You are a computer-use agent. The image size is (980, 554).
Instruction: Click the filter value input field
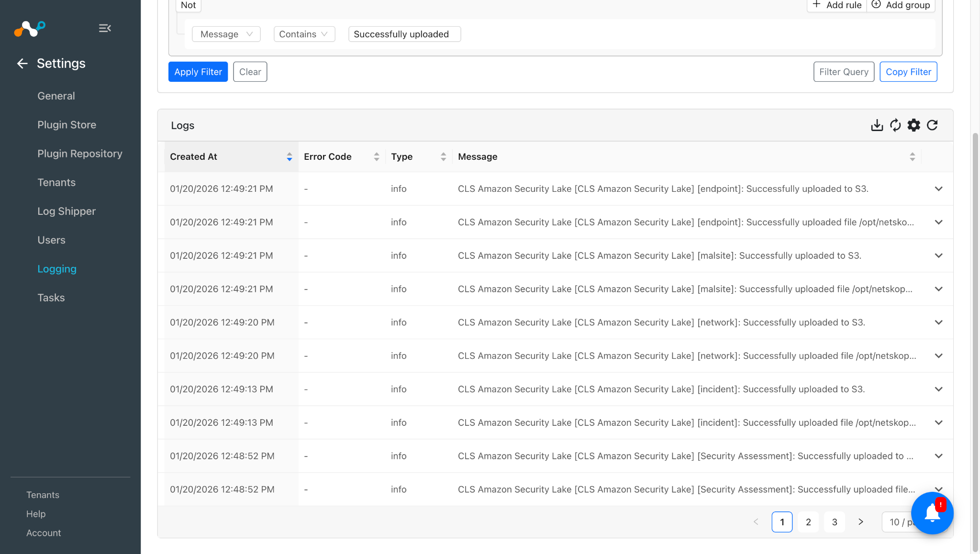click(x=404, y=34)
